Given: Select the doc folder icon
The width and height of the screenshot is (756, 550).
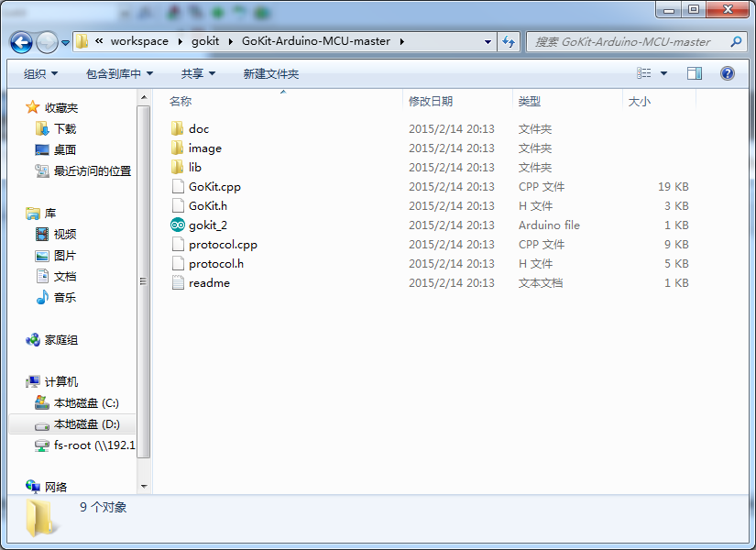Looking at the screenshot, I should (x=178, y=128).
